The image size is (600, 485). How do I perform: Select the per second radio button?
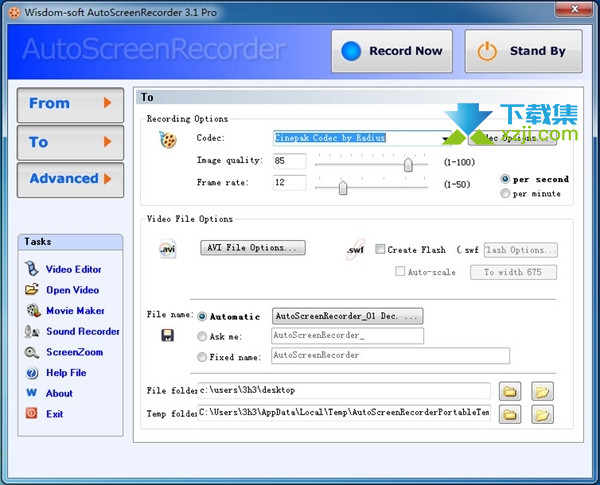click(x=505, y=179)
